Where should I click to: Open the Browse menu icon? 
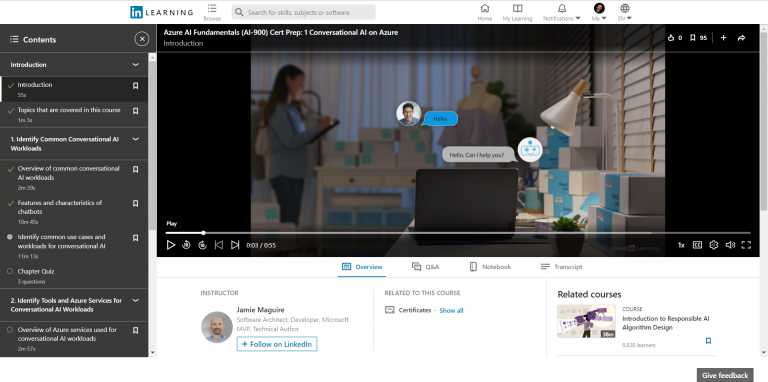coord(212,12)
